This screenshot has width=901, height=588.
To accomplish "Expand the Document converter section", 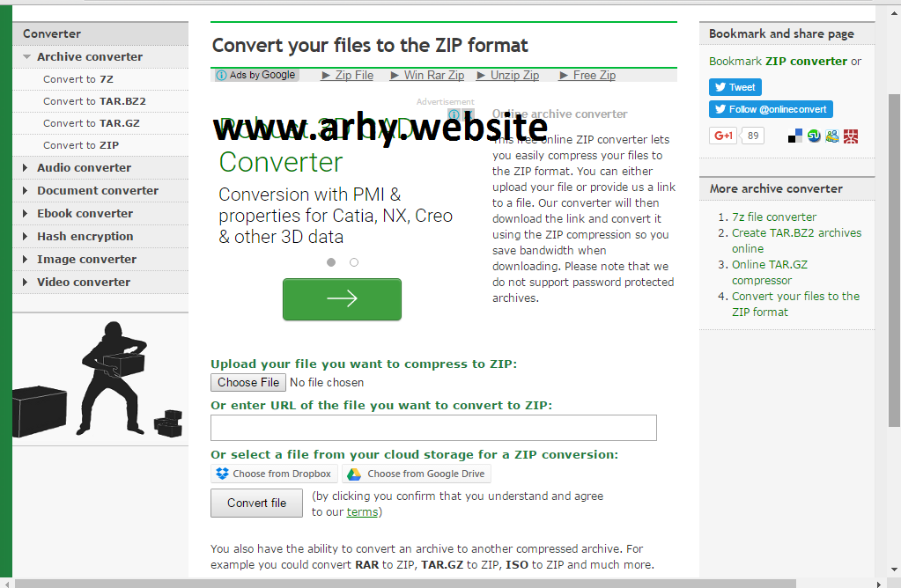I will click(100, 191).
